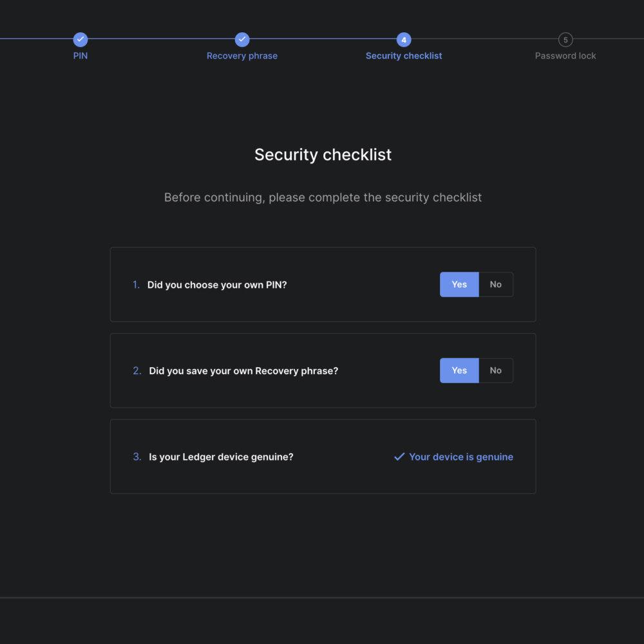The width and height of the screenshot is (644, 644).
Task: Go back to the PIN step label
Action: pyautogui.click(x=80, y=56)
